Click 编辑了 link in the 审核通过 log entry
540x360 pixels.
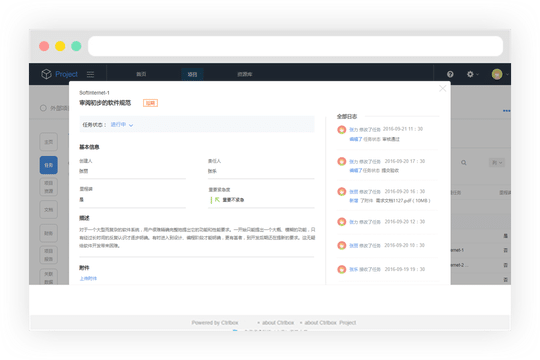355,139
